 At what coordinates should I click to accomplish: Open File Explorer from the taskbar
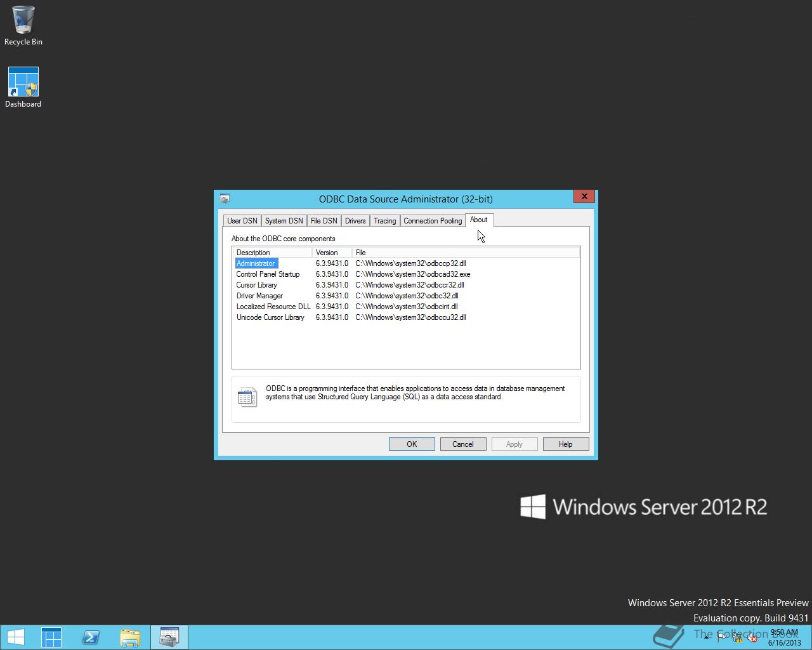[x=130, y=637]
